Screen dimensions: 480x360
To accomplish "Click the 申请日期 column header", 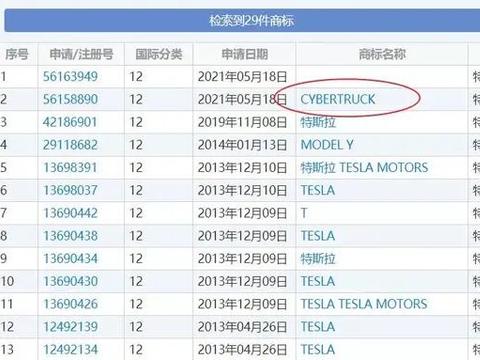I will (245, 54).
